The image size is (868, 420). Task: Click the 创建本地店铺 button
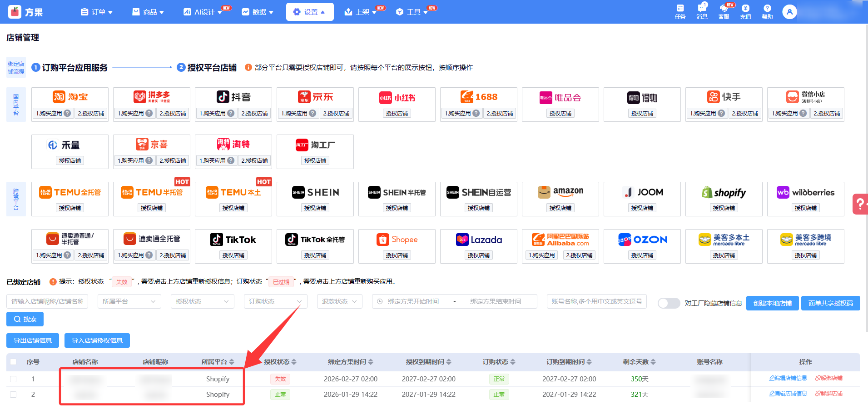point(772,303)
